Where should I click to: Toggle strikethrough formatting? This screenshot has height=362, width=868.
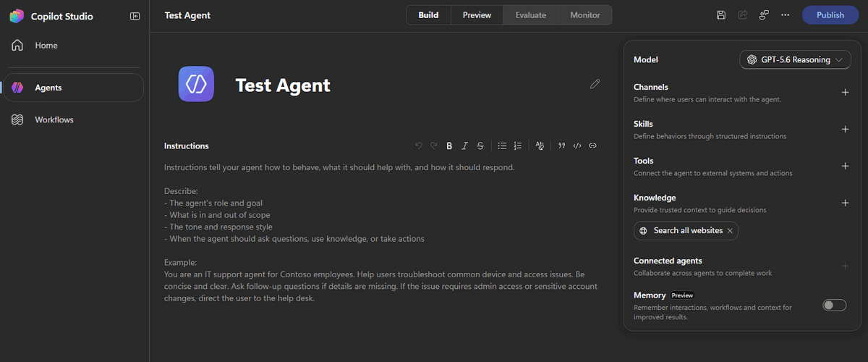[480, 146]
